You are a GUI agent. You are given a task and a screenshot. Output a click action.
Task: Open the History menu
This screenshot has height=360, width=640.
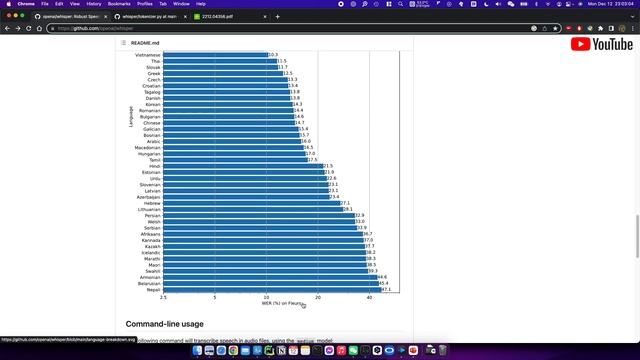93,4
